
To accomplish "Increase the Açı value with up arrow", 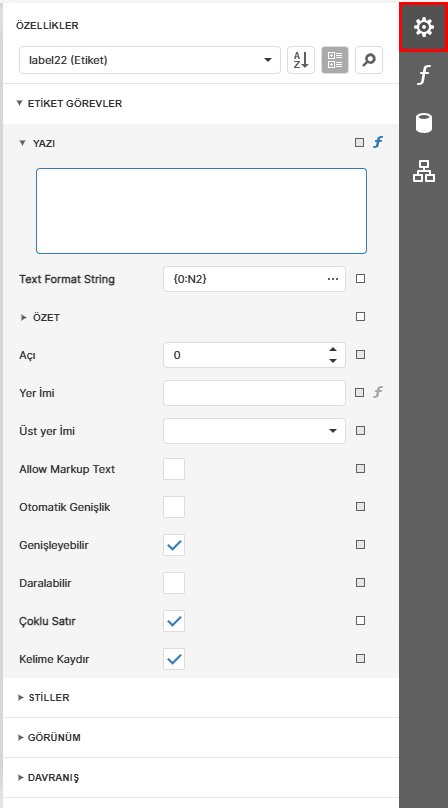I will pyautogui.click(x=333, y=349).
